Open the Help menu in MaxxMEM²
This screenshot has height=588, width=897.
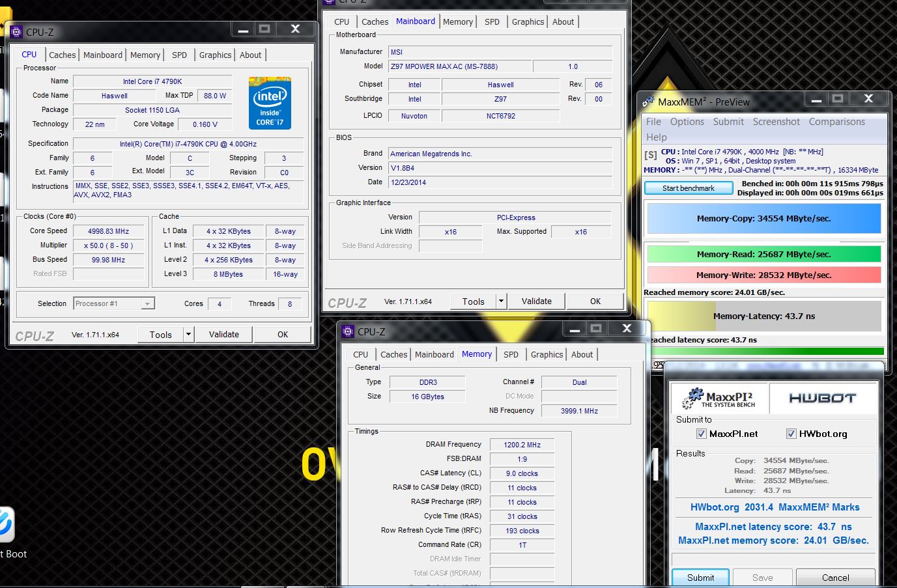(x=656, y=137)
